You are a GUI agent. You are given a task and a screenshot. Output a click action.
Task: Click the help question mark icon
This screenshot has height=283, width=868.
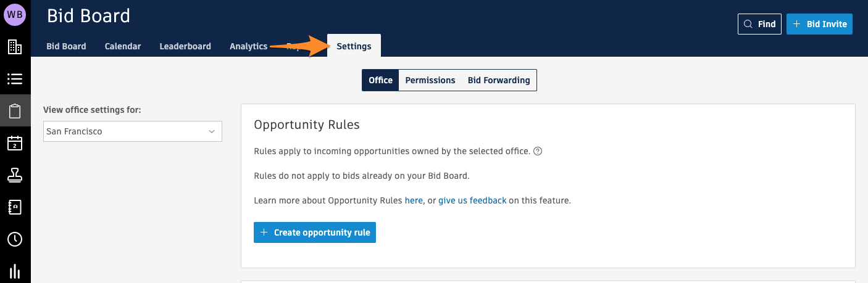click(538, 151)
